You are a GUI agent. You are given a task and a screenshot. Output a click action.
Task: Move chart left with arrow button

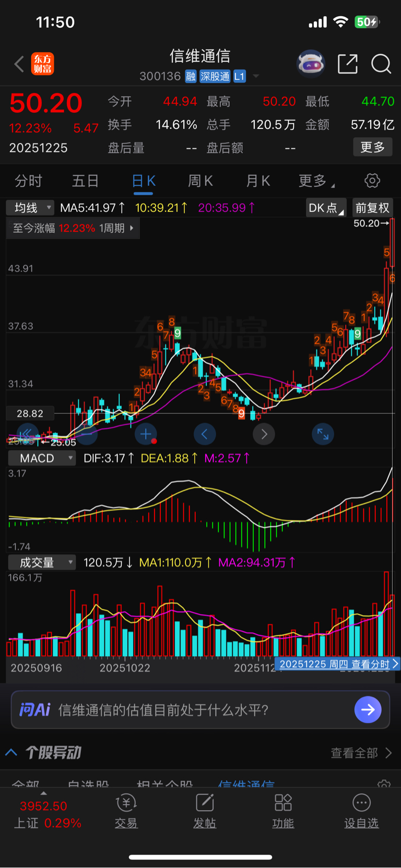[205, 434]
